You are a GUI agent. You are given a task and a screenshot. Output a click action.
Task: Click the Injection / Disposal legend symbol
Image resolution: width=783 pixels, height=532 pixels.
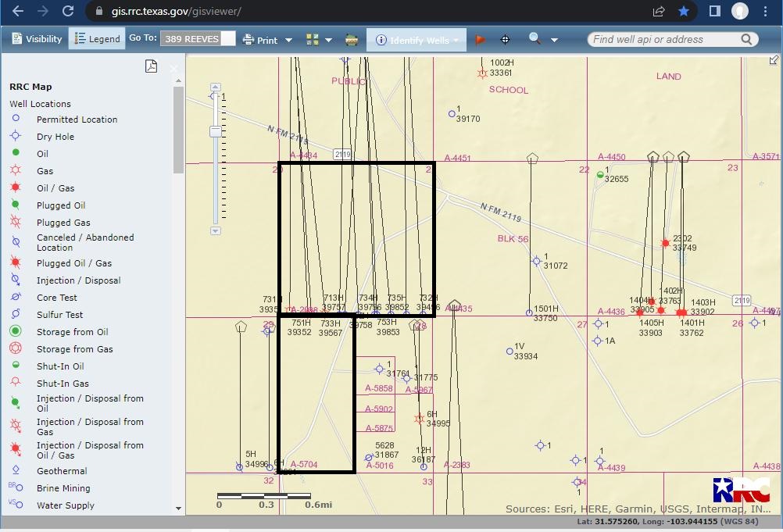pyautogui.click(x=16, y=280)
